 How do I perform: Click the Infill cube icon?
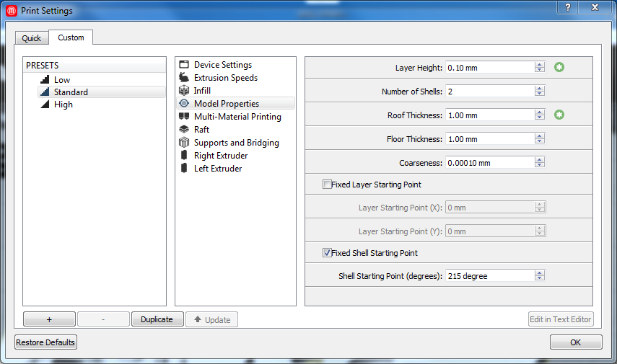pyautogui.click(x=184, y=90)
